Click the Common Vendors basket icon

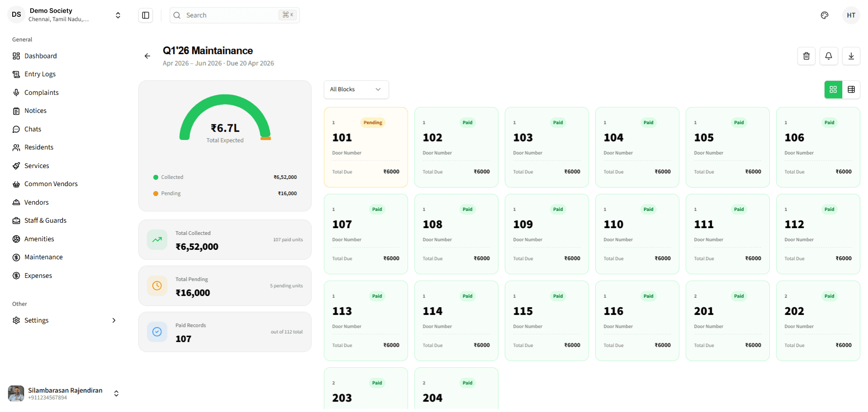[x=16, y=184]
